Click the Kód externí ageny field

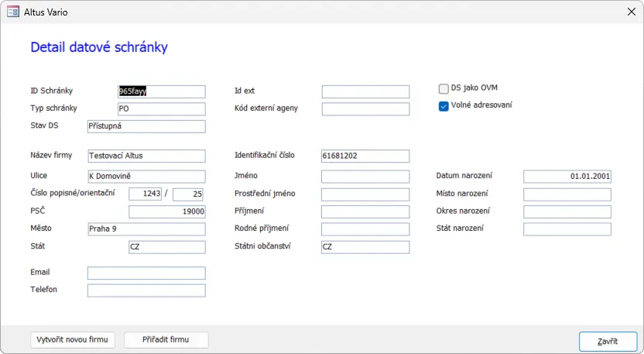tap(365, 108)
